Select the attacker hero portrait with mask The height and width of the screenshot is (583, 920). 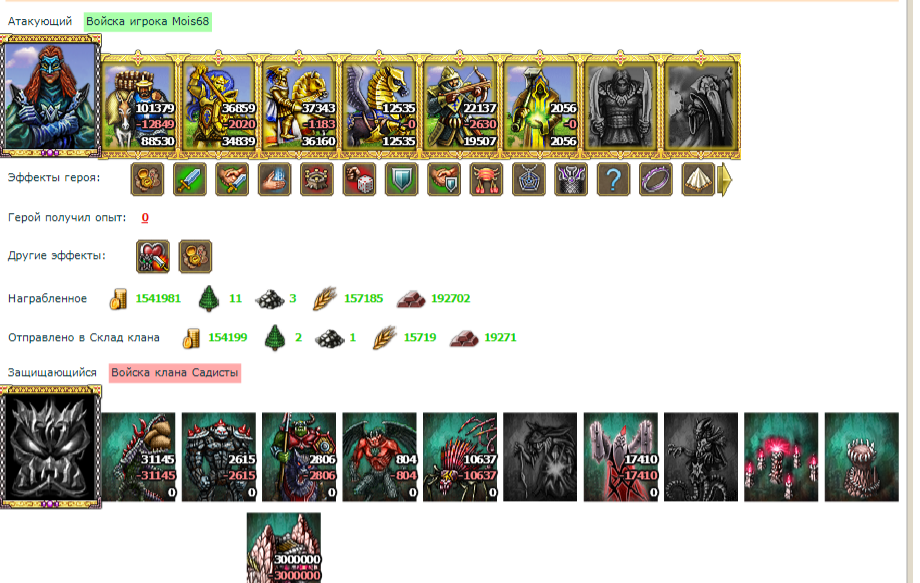(50, 96)
